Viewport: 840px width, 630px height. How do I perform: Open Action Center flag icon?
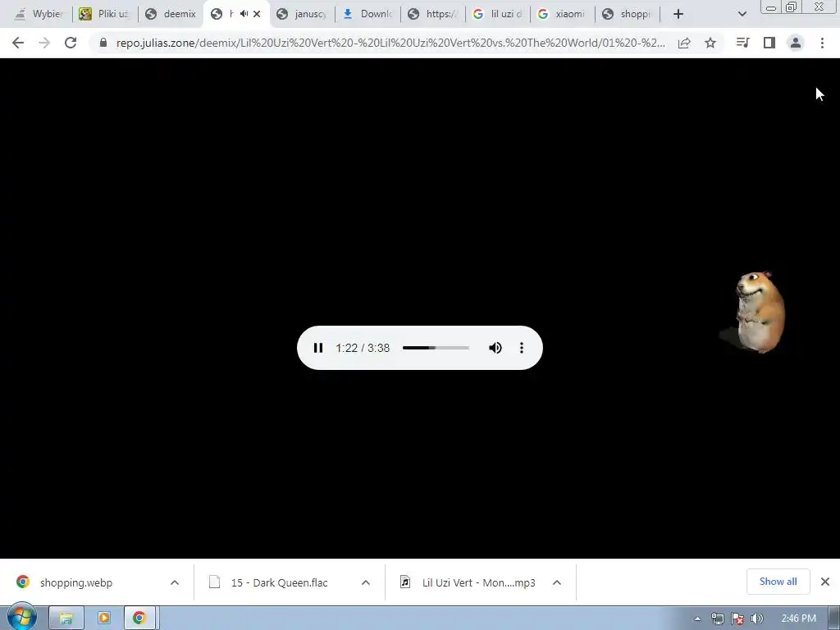point(737,619)
